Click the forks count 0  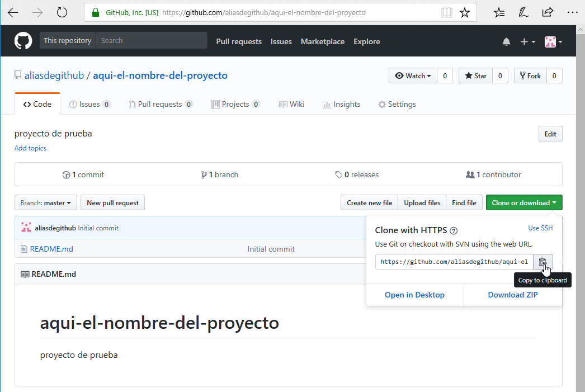(554, 75)
